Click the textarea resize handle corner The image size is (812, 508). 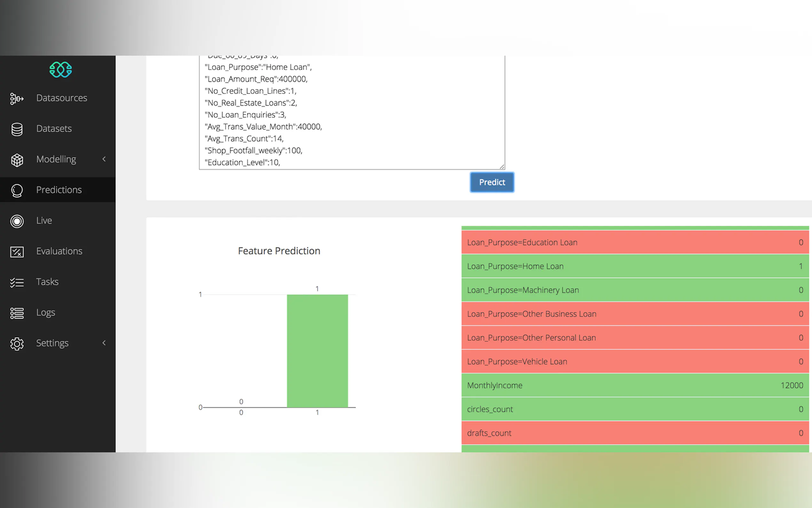coord(502,167)
